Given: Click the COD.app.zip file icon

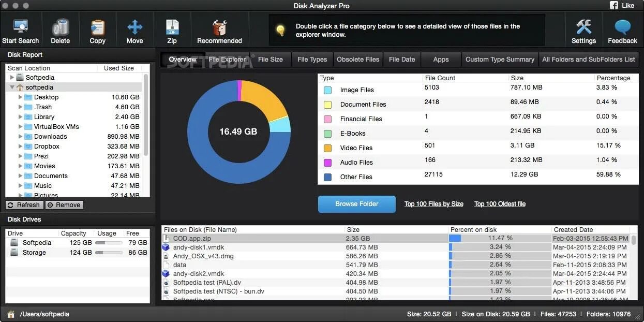Looking at the screenshot, I should (x=166, y=239).
